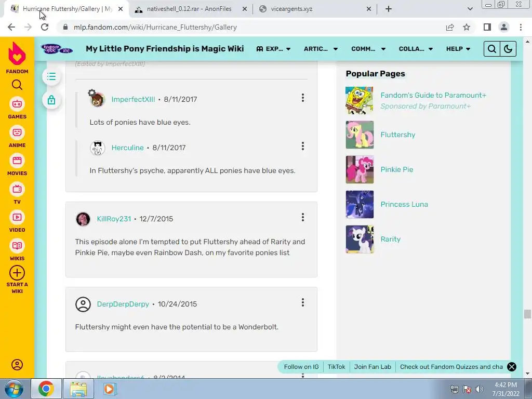Click the page lock icon
This screenshot has height=399, width=532.
(51, 100)
